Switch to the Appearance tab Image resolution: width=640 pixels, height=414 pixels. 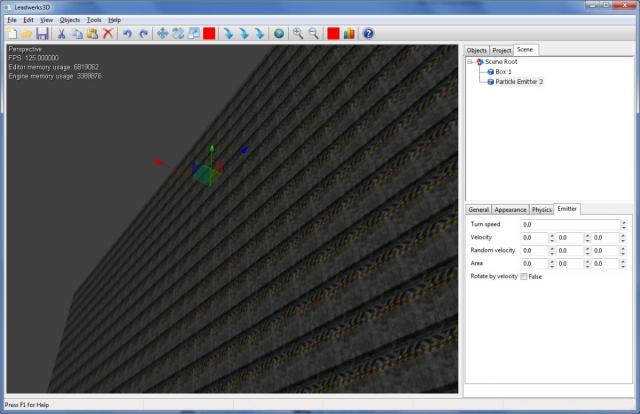pos(510,209)
